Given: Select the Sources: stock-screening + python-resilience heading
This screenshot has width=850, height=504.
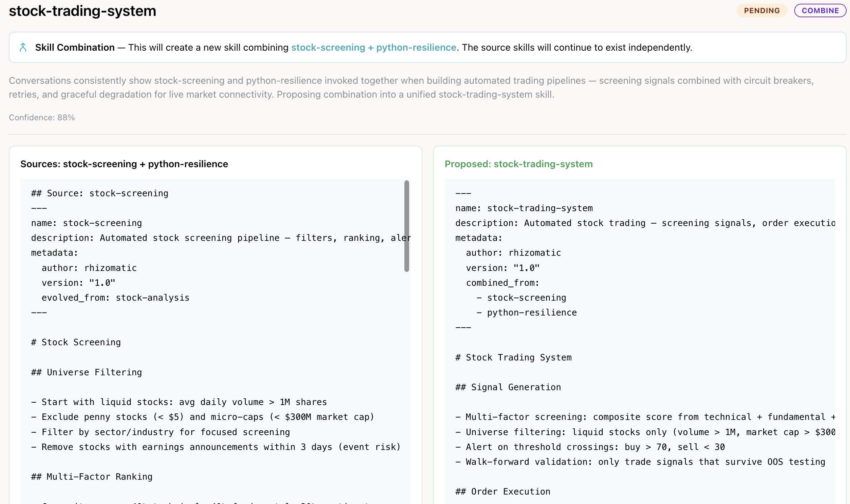Looking at the screenshot, I should (124, 164).
